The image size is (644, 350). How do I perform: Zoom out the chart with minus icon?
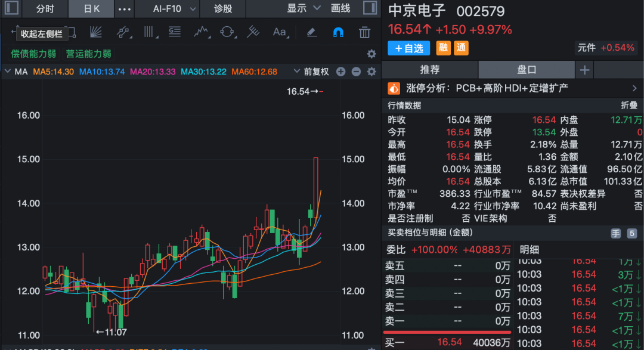point(356,72)
